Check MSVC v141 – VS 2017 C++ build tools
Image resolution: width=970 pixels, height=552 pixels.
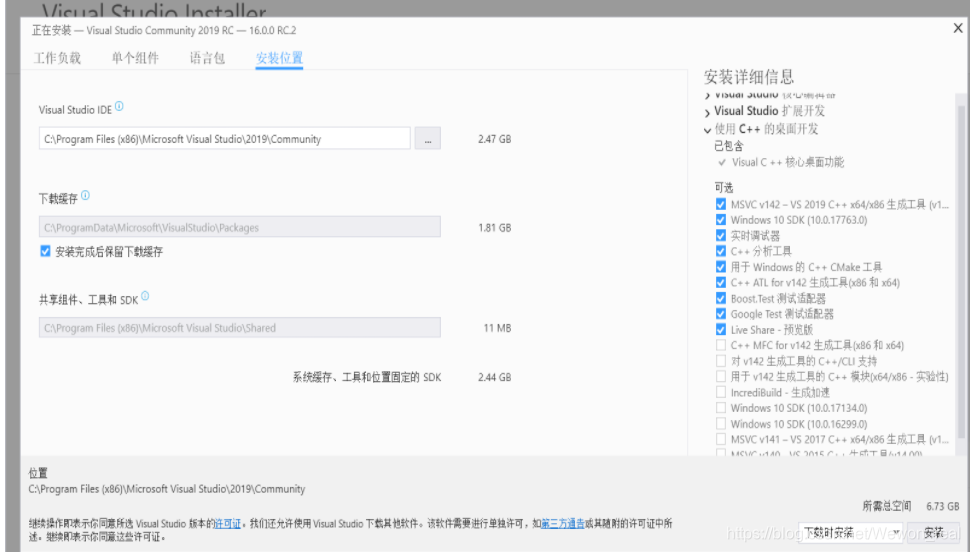(x=721, y=439)
